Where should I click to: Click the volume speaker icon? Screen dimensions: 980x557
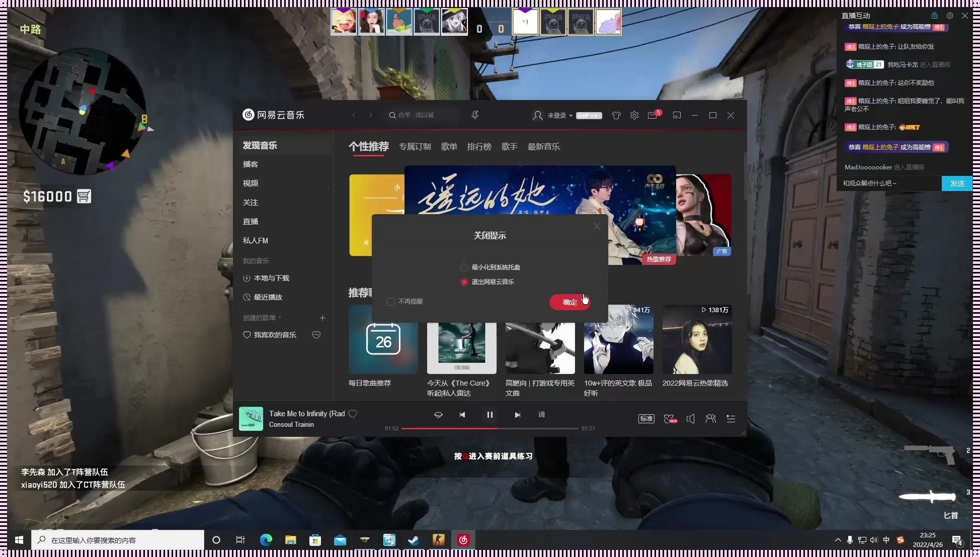pos(691,418)
